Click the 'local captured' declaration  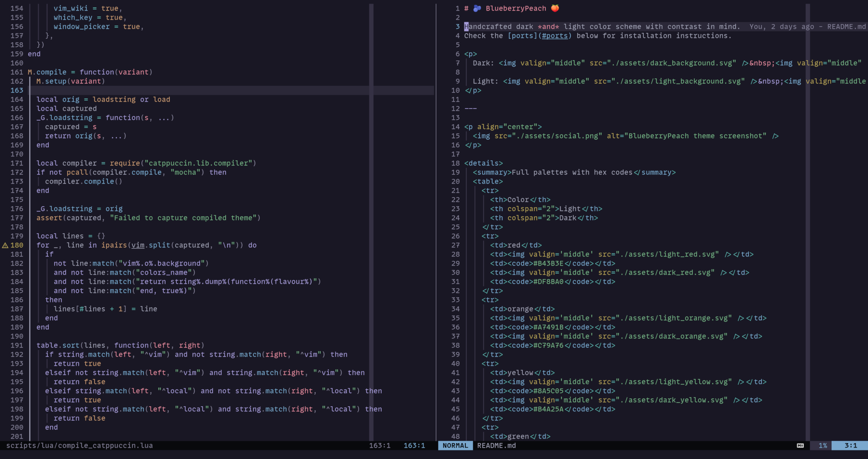coord(66,108)
